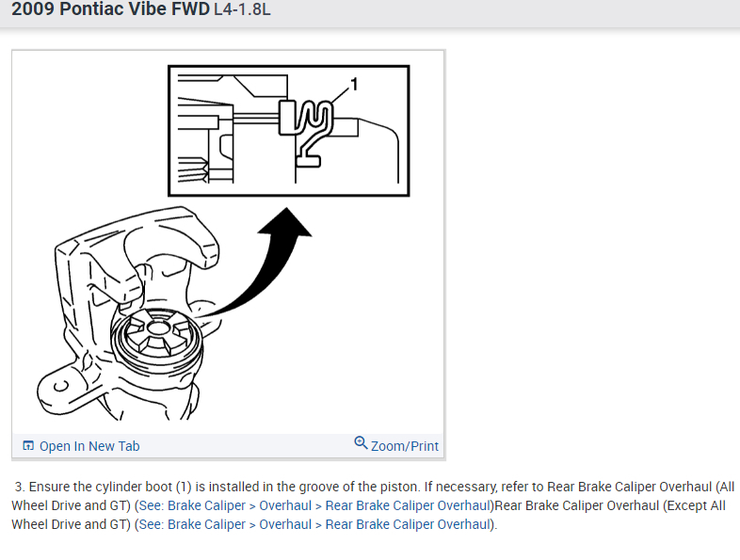Click the diagram footer bar between the links
740x560 pixels.
247,446
